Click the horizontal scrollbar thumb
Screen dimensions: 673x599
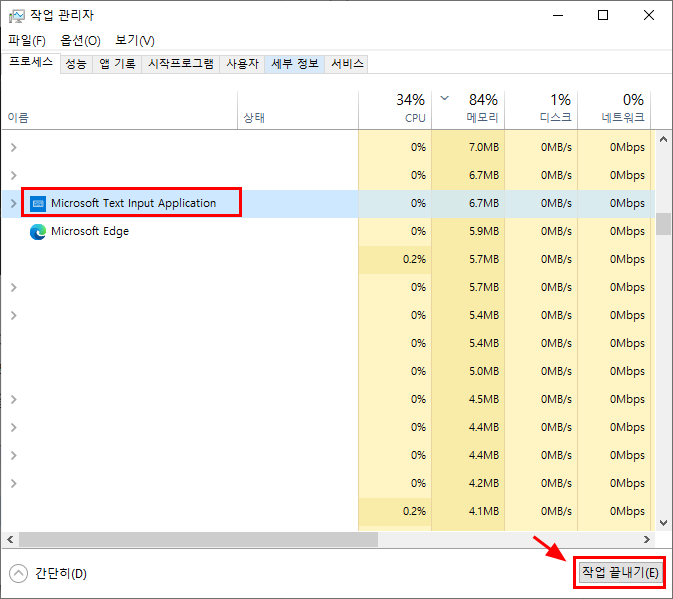tap(198, 539)
